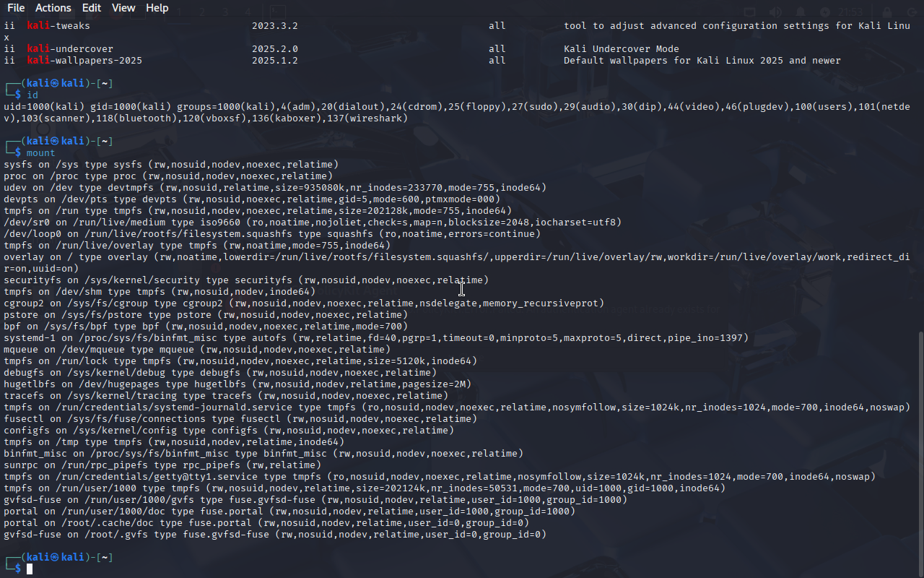Viewport: 924px width, 578px height.
Task: Click the typed 'id' command
Action: [32, 95]
